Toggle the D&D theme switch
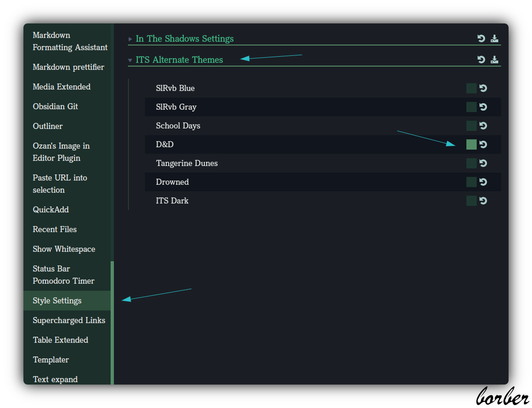 pos(471,144)
